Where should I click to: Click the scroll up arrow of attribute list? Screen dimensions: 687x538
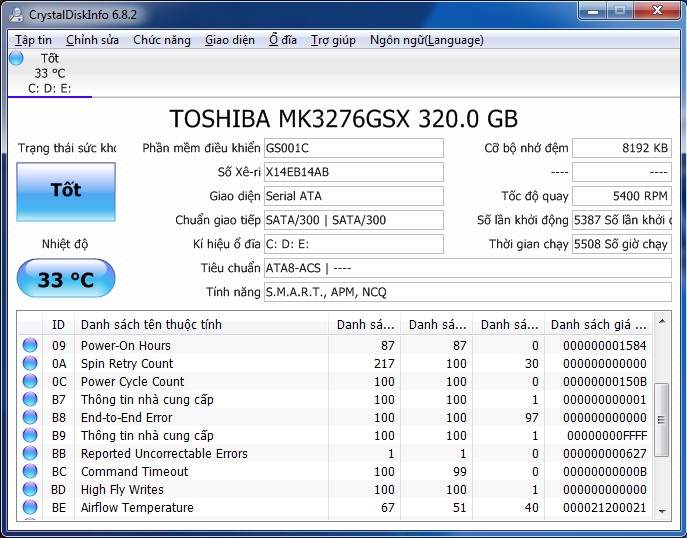pos(662,322)
